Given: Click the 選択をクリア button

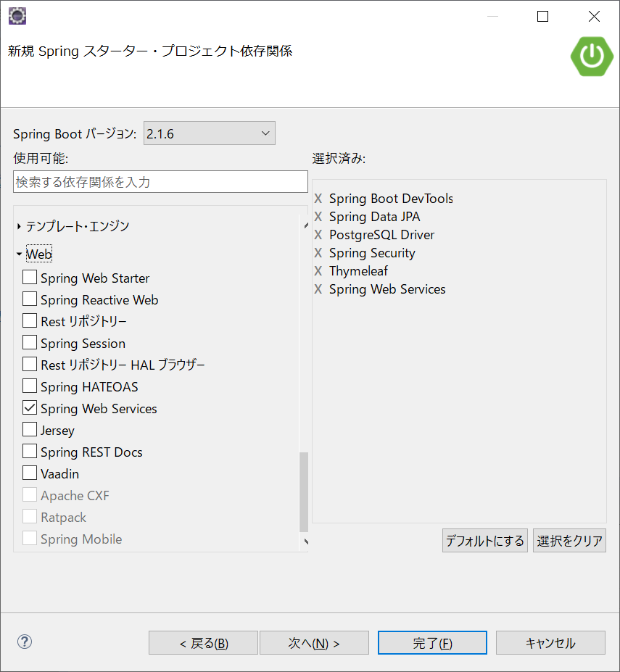Looking at the screenshot, I should point(569,541).
